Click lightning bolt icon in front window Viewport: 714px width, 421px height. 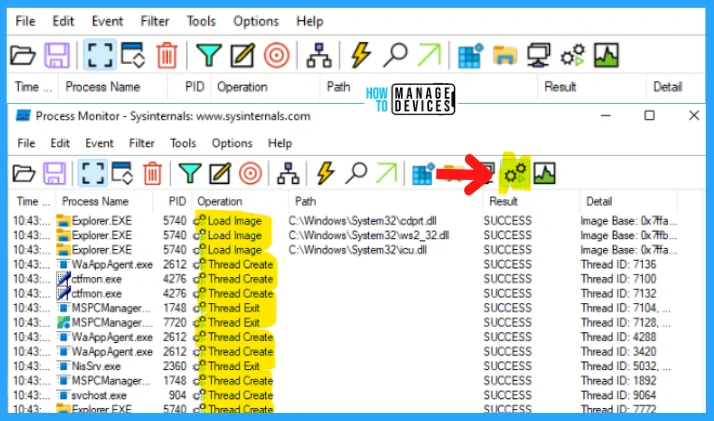[326, 173]
